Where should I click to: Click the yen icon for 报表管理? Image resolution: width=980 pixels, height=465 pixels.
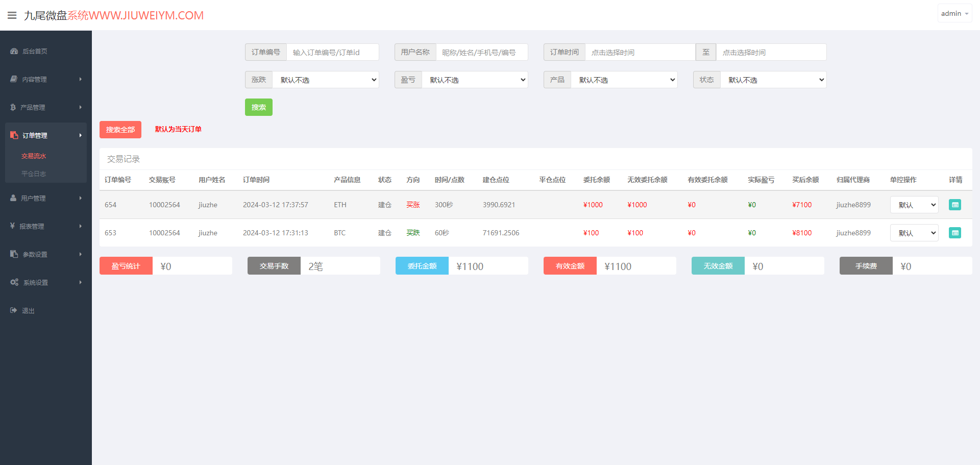point(12,226)
